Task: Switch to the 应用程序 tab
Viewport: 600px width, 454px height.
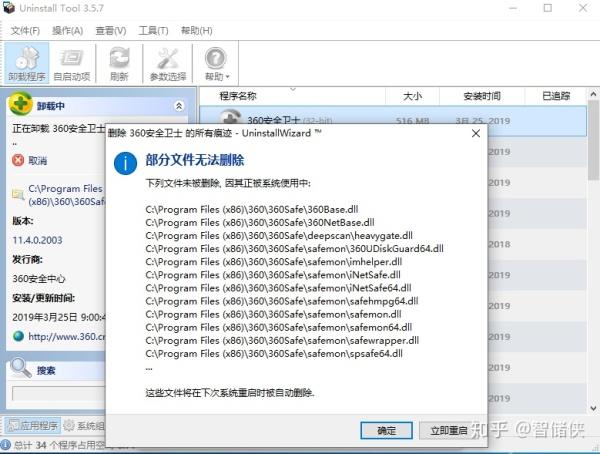Action: pyautogui.click(x=33, y=425)
